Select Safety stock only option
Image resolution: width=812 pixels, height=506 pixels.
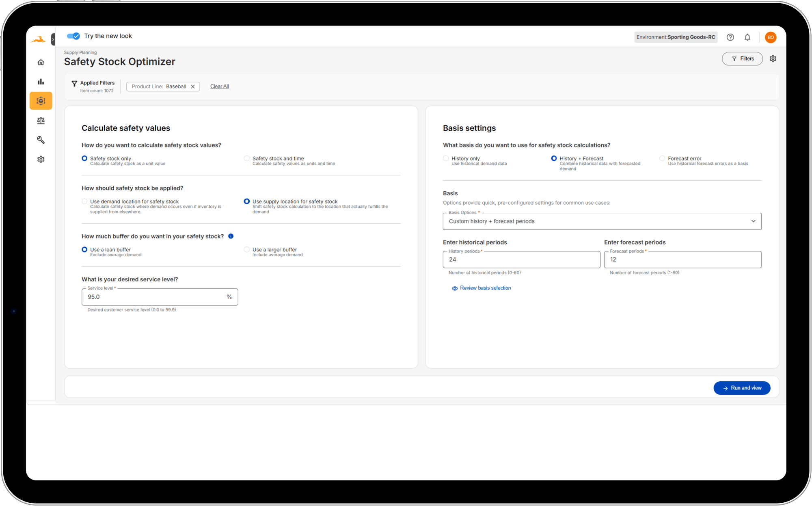pyautogui.click(x=84, y=158)
